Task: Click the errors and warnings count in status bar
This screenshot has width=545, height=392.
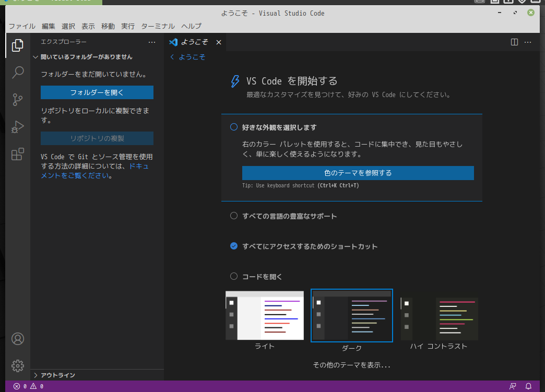Action: [x=29, y=386]
